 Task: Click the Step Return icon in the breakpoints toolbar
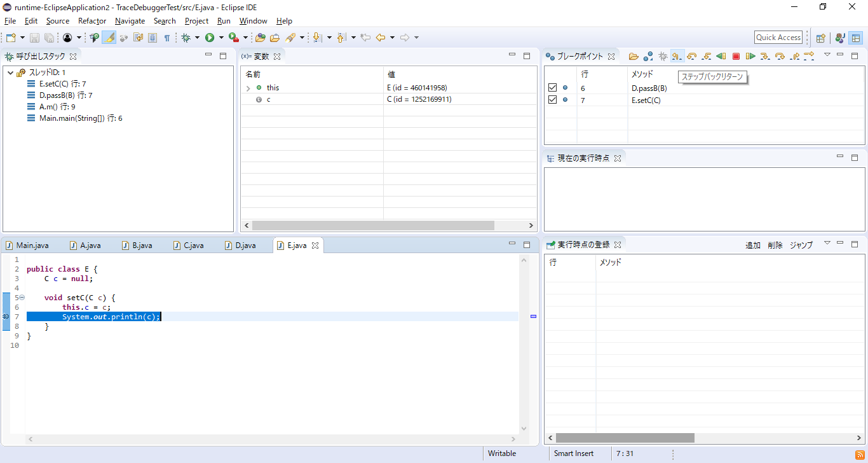pos(794,57)
